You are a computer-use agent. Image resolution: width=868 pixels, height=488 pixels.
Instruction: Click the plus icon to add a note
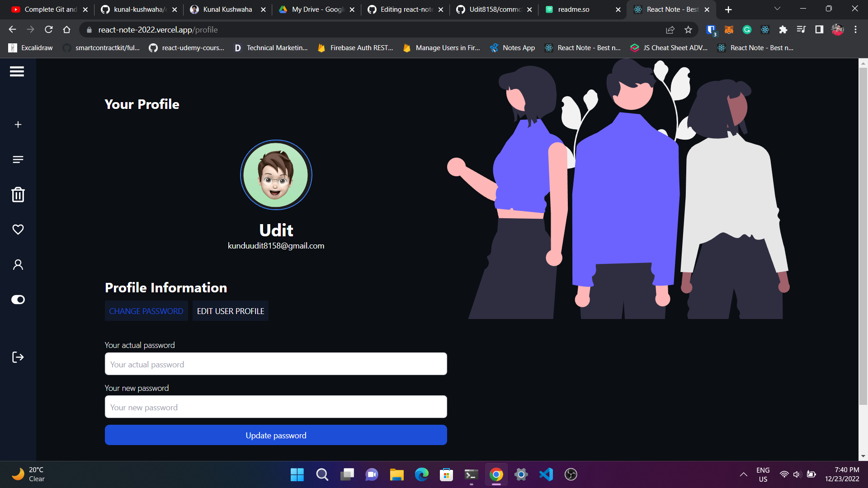pos(18,125)
